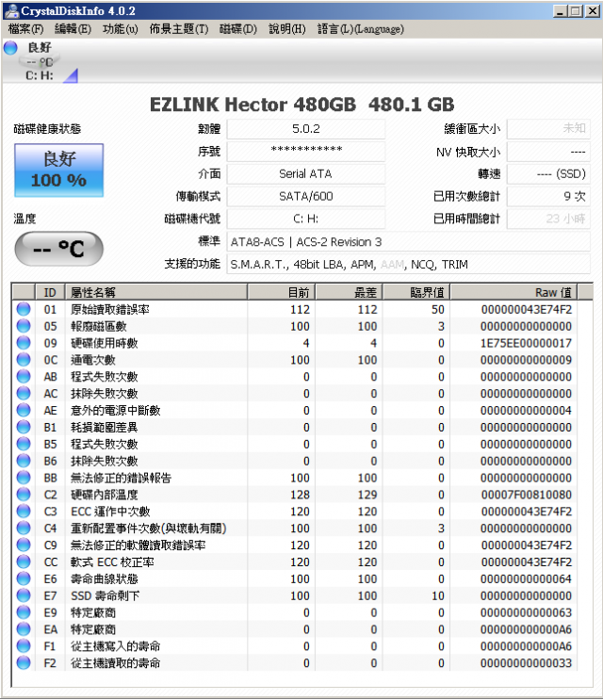Click the 良好 100 % health status button
The width and height of the screenshot is (603, 700).
coord(59,171)
